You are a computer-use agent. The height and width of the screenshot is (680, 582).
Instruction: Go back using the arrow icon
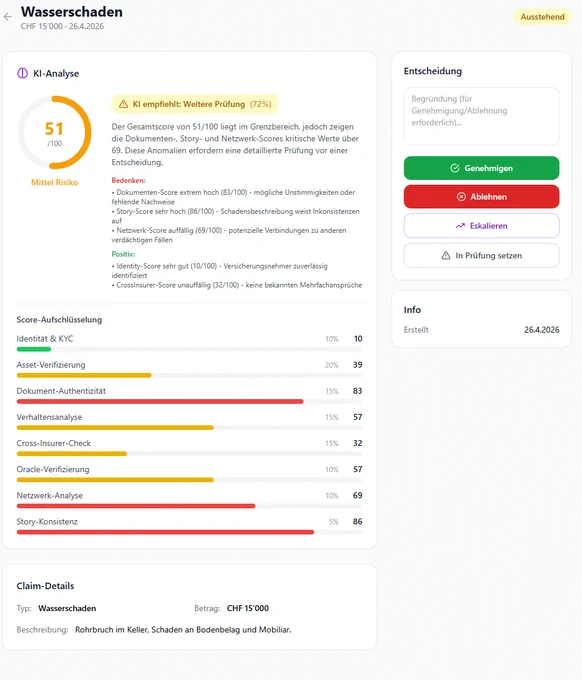coord(7,17)
